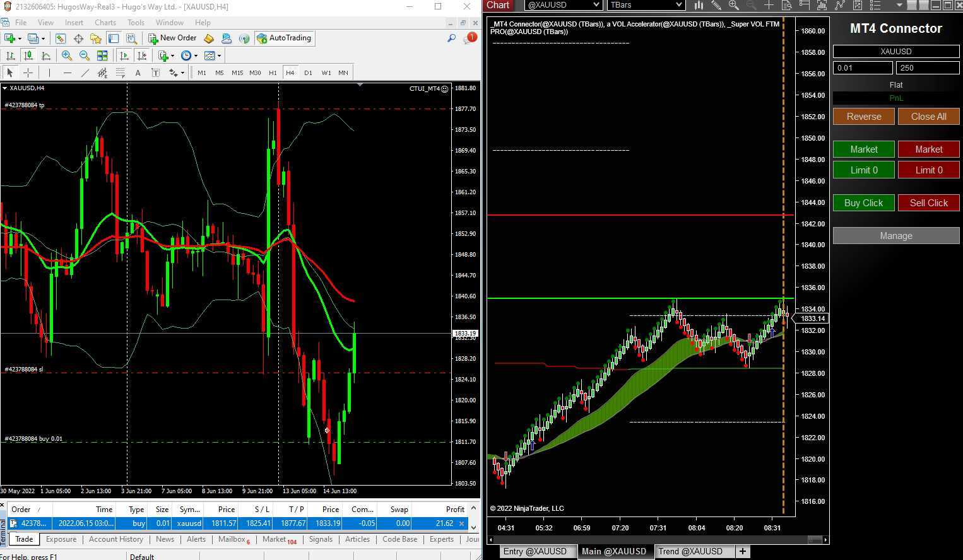
Task: Switch to the Account History tab
Action: (115, 539)
